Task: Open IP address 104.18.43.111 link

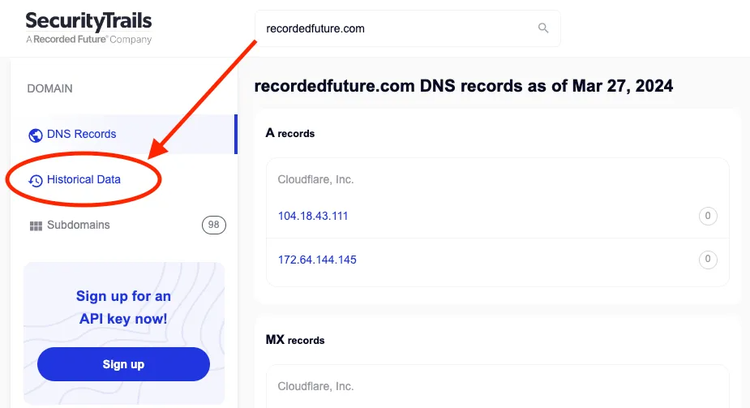Action: (x=313, y=216)
